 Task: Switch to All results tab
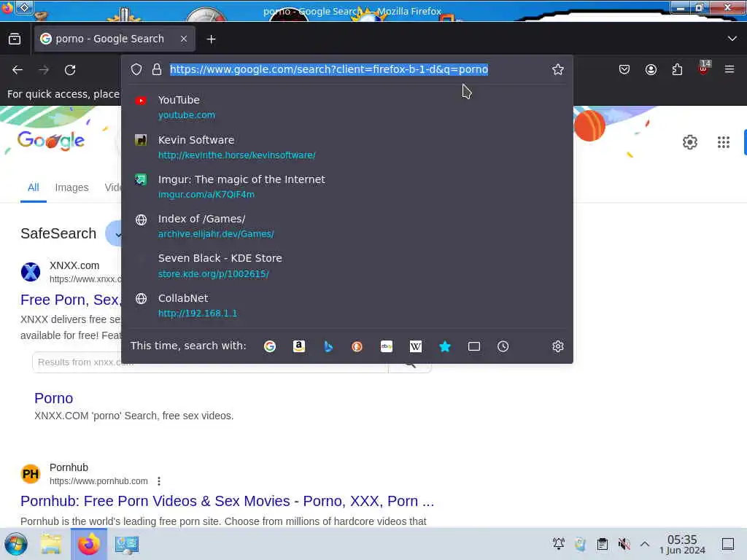34,187
